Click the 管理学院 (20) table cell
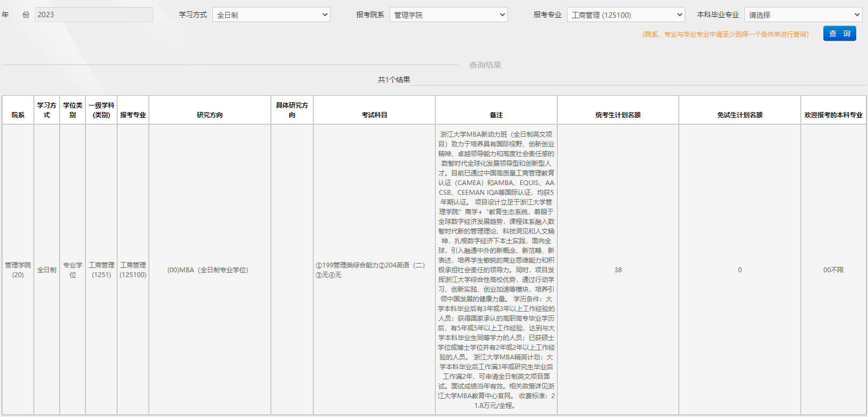Screen dimensions: 868x417 point(18,270)
